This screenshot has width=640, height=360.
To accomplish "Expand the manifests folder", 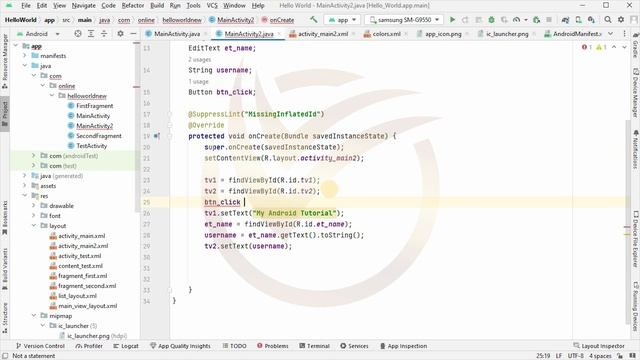I will (x=24, y=56).
